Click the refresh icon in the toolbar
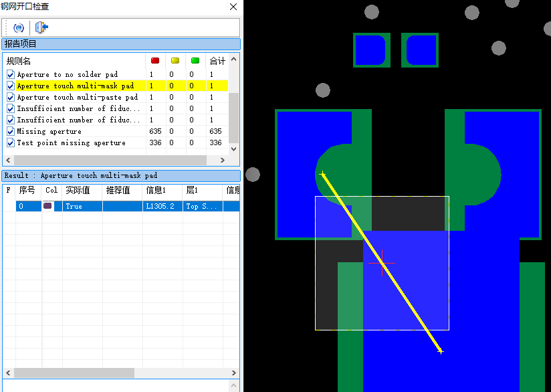This screenshot has height=392, width=551. tap(18, 27)
